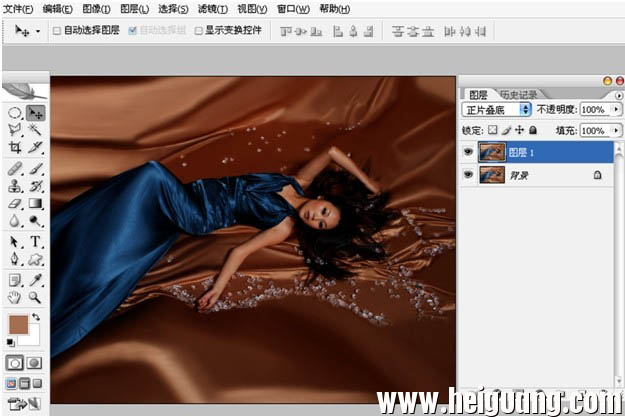Expand the 不透明度 opacity slider arrow
The width and height of the screenshot is (625, 417).
pyautogui.click(x=616, y=109)
